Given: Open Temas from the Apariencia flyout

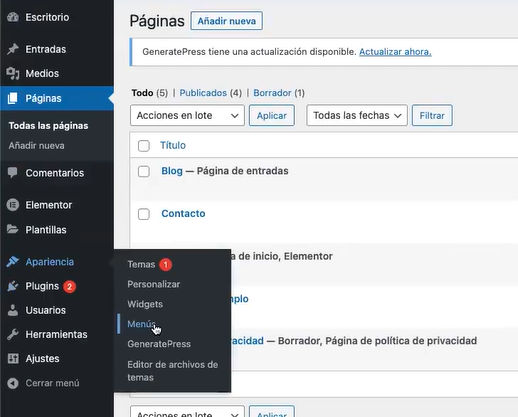Looking at the screenshot, I should 141,264.
